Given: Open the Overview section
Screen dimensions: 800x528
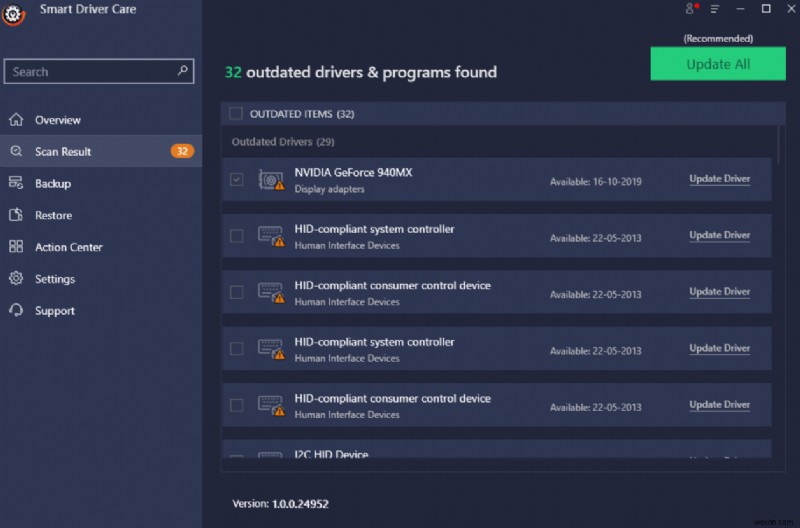Looking at the screenshot, I should coord(101,119).
